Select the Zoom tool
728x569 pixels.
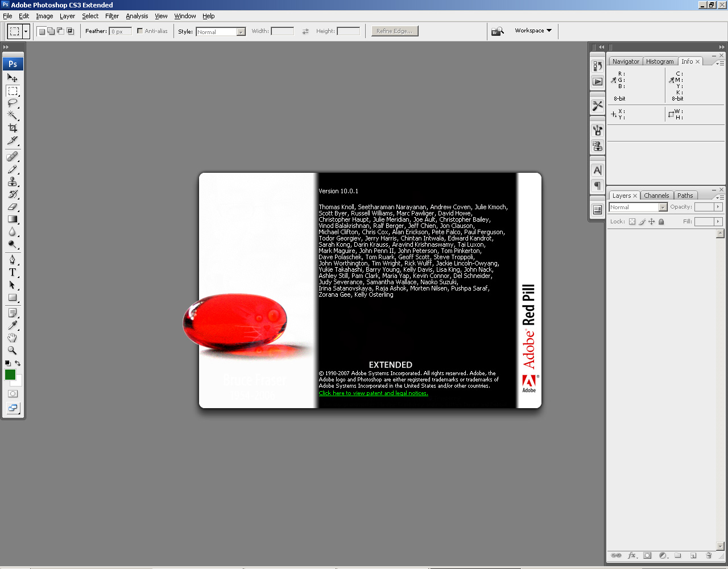tap(13, 351)
